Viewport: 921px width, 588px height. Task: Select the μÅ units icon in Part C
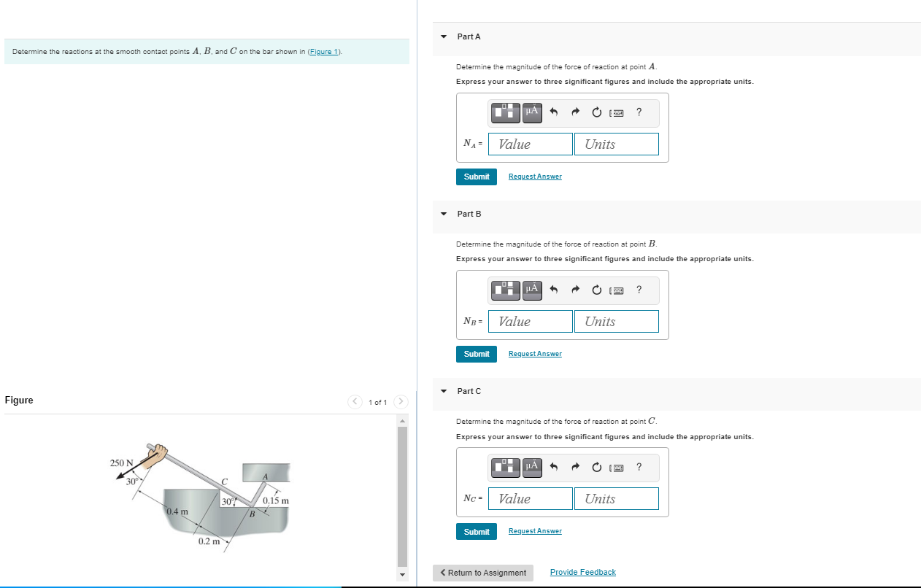[x=532, y=468]
